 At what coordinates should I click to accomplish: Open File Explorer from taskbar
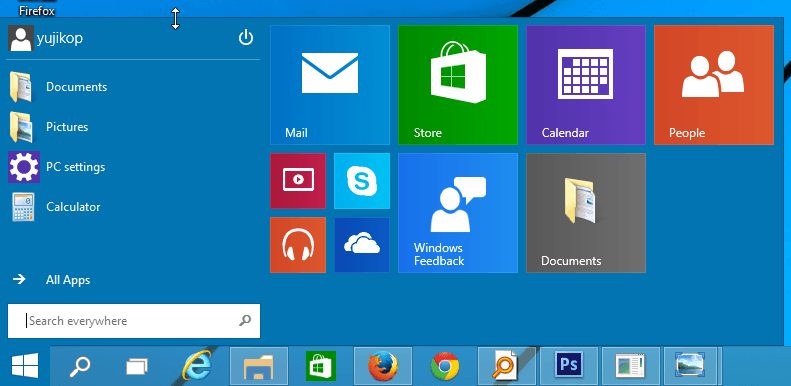click(259, 366)
